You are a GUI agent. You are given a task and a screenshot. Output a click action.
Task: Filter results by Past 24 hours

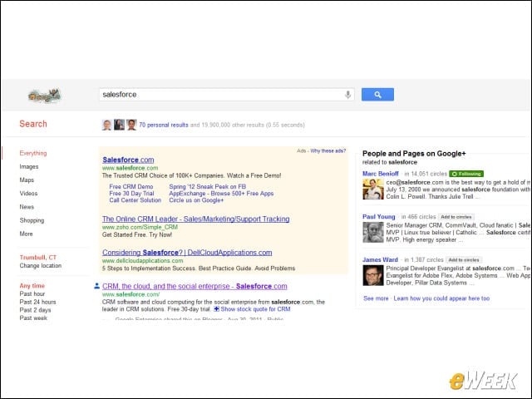(37, 302)
